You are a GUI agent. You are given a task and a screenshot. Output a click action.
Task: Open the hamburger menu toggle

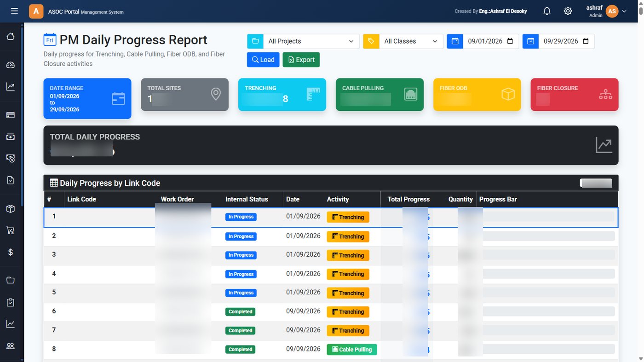click(14, 11)
